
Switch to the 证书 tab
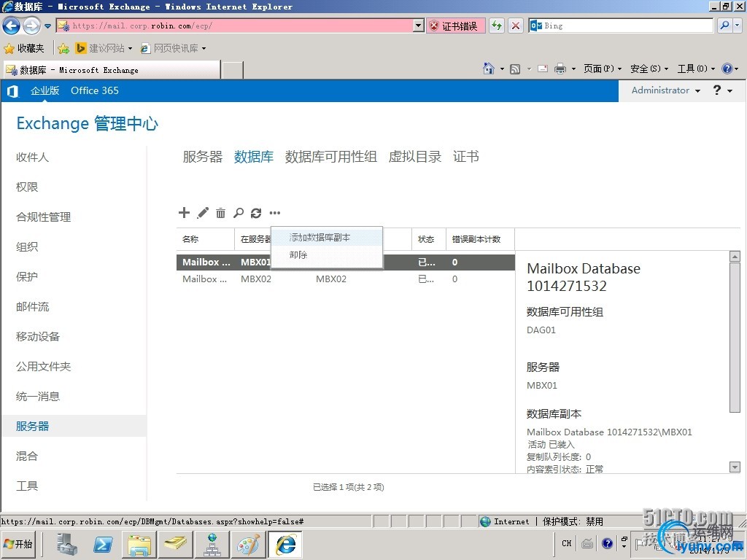[x=466, y=157]
